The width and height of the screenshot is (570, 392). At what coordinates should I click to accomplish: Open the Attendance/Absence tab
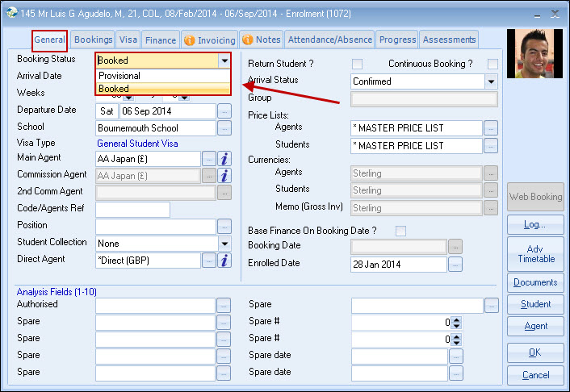click(x=329, y=40)
